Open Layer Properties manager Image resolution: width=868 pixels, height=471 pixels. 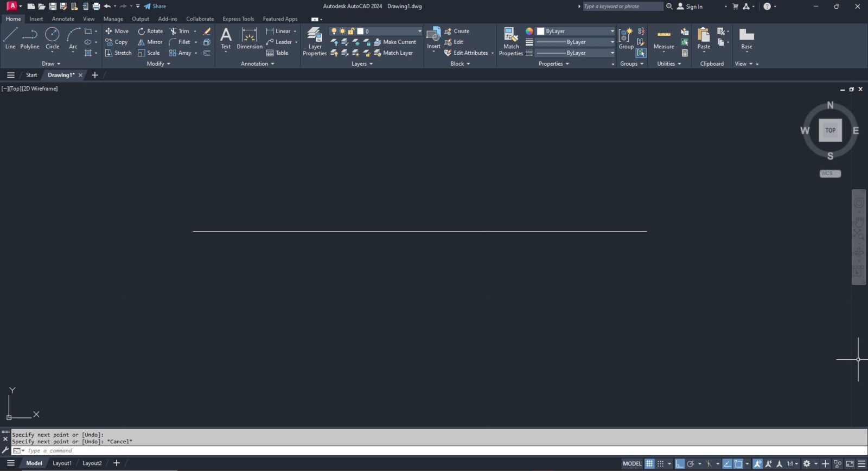(315, 41)
